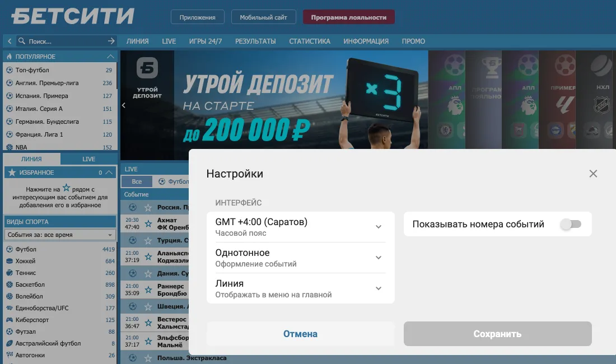The image size is (616, 364).
Task: Open the События за: все время dropdown
Action: pos(60,235)
